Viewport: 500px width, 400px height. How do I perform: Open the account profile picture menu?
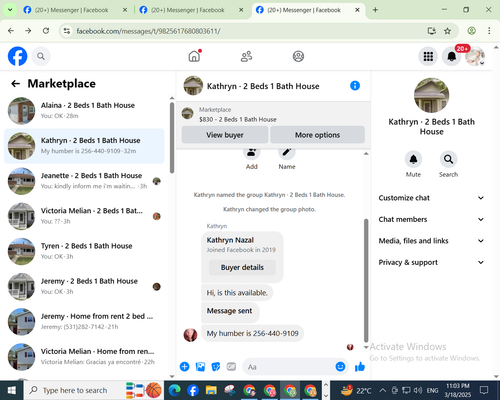[x=475, y=56]
